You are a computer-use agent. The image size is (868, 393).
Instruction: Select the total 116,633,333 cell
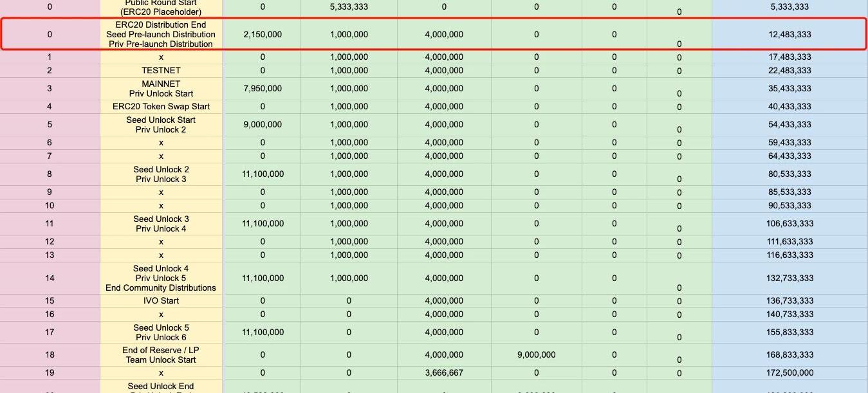(790, 255)
